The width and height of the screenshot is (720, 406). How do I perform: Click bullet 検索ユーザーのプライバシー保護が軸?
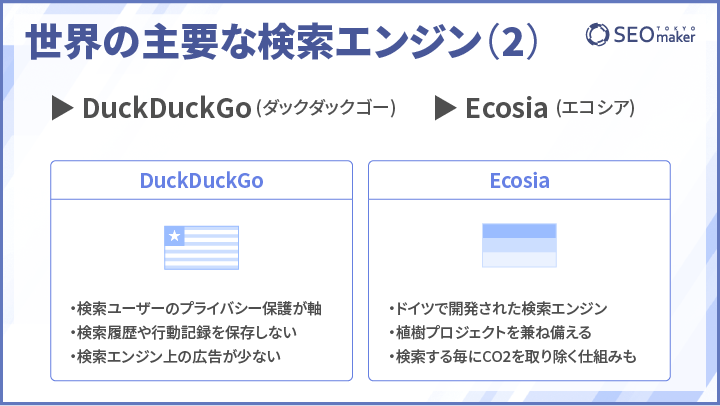196,309
